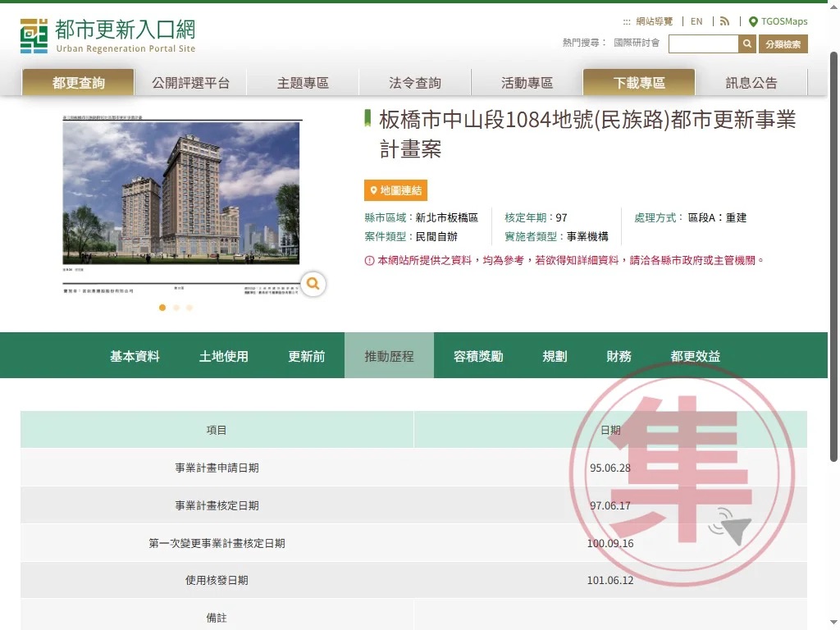840x630 pixels.
Task: Open the 網站導覽 sitemap link
Action: [x=654, y=21]
